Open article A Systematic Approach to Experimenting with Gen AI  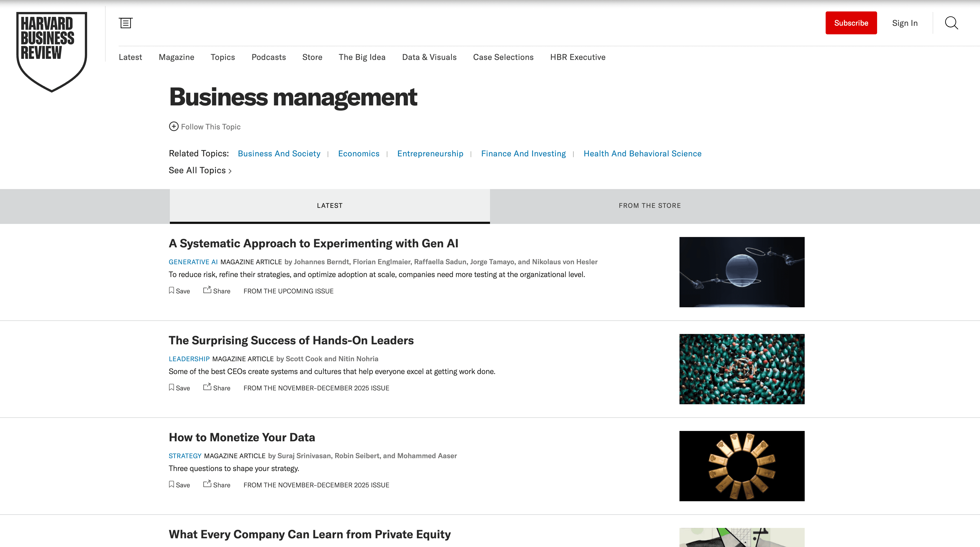point(314,243)
